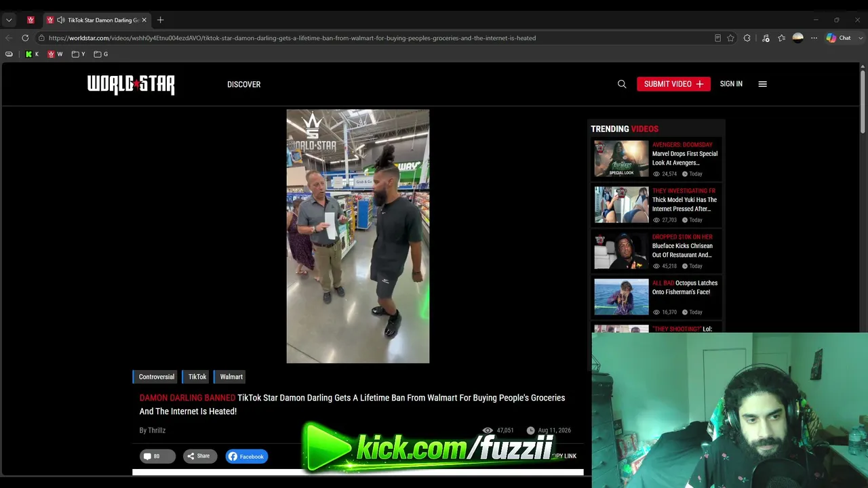Open the Octopus Fisherman trending thumbnail
The image size is (868, 488).
621,297
